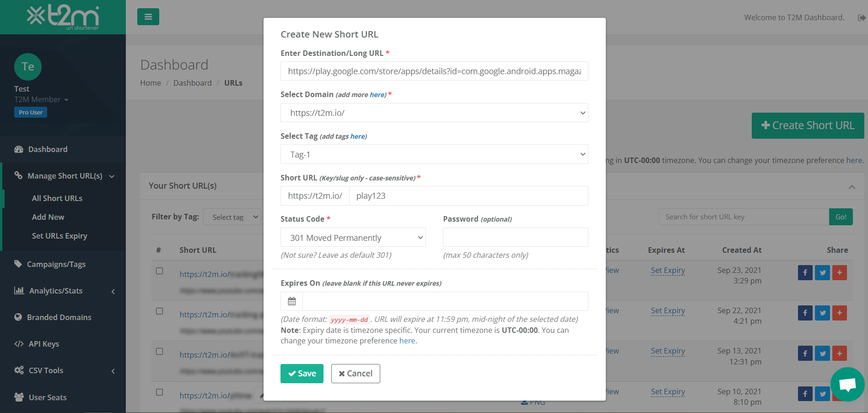868x413 pixels.
Task: Focus the Search for short URL key box
Action: point(744,217)
